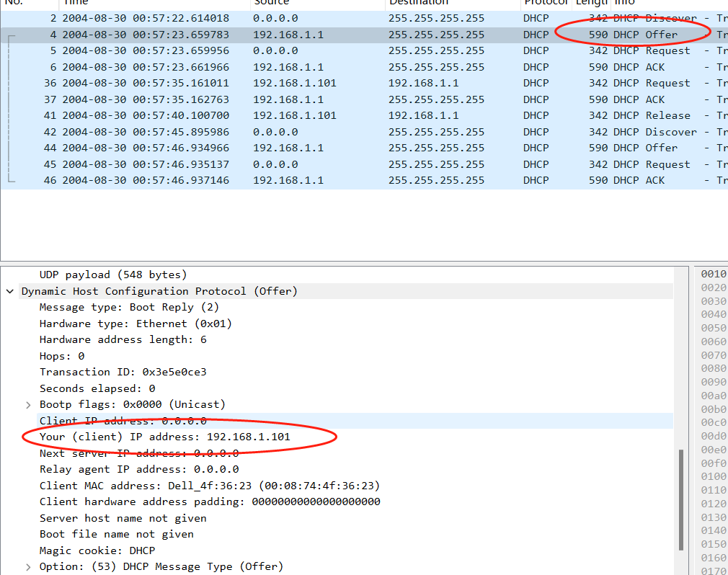Select the UDP payload line
728x575 pixels.
(x=112, y=275)
